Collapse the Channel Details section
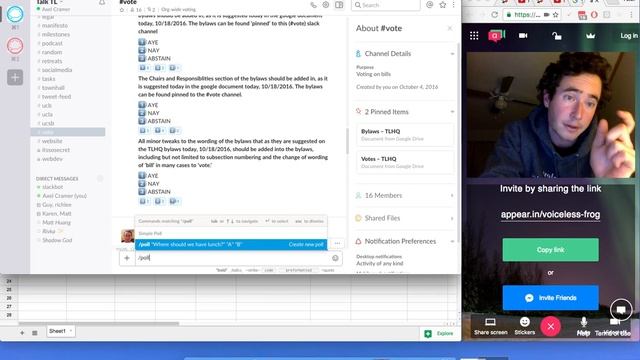The width and height of the screenshot is (640, 360). (x=452, y=53)
